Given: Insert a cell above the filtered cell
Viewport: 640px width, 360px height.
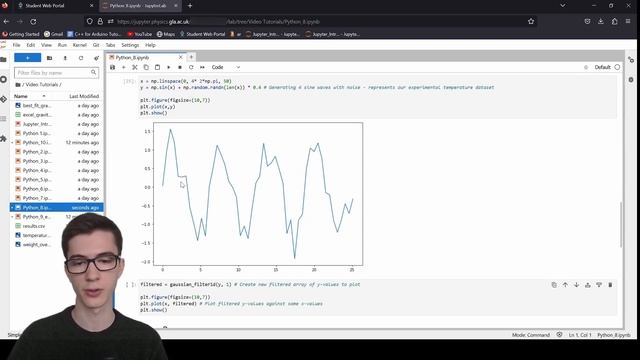Looking at the screenshot, I should click(x=588, y=285).
